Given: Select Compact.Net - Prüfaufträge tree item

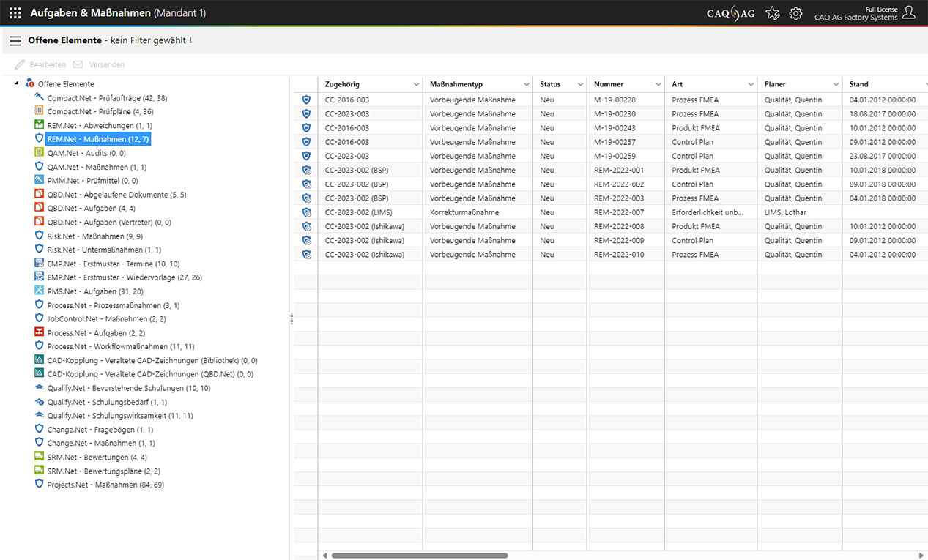Looking at the screenshot, I should pyautogui.click(x=107, y=98).
